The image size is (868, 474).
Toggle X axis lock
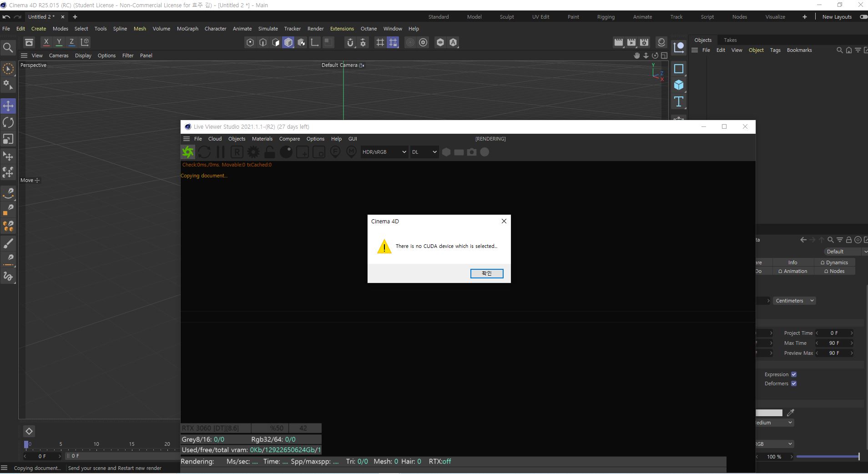tap(46, 42)
